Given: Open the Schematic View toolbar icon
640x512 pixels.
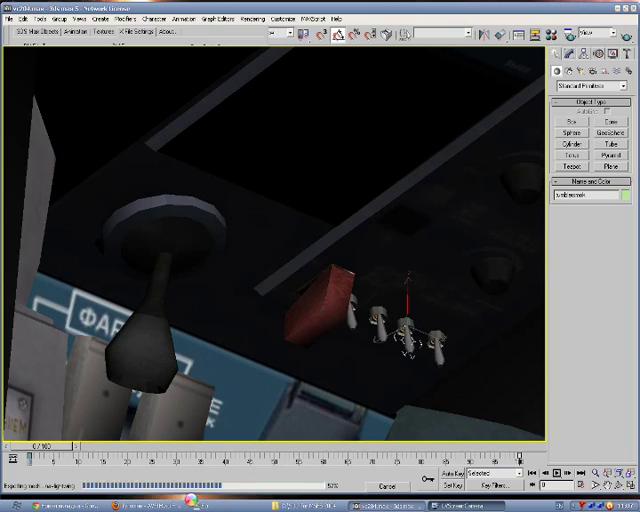Looking at the screenshot, I should coord(535,35).
